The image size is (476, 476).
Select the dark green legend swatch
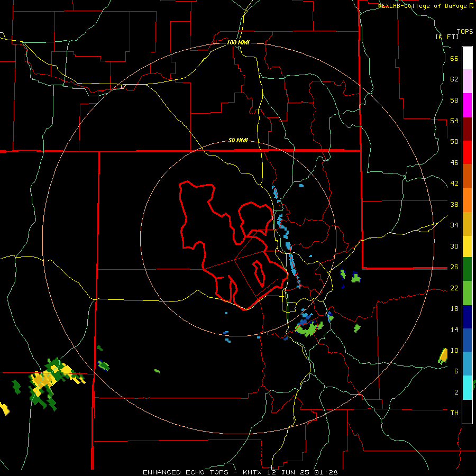coord(467,269)
